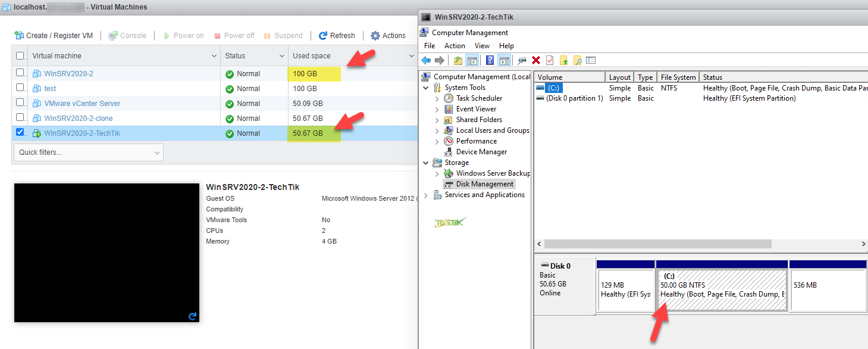Image resolution: width=868 pixels, height=349 pixels.
Task: Click the Disk 0 drive icon in lower pane
Action: [x=544, y=266]
